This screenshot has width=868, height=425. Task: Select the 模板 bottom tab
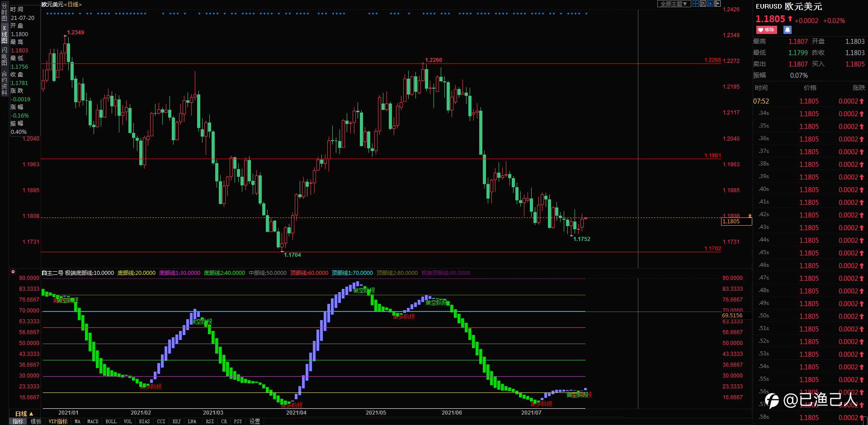pos(36,421)
